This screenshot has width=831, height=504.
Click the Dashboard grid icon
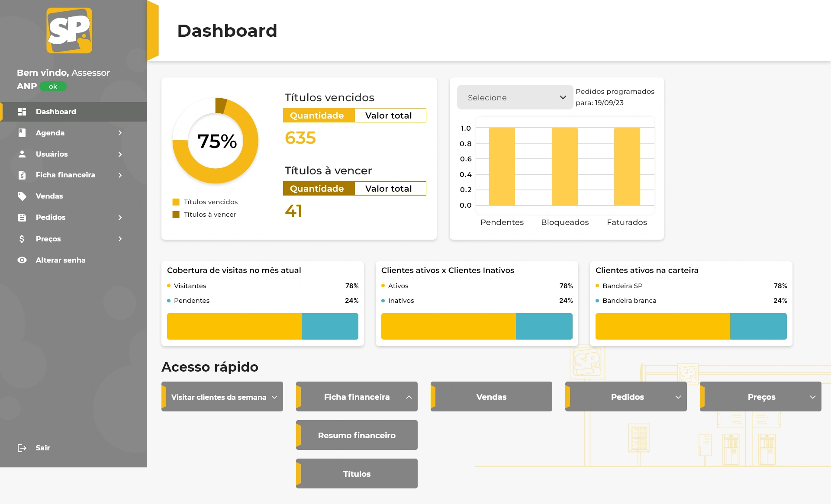click(22, 112)
